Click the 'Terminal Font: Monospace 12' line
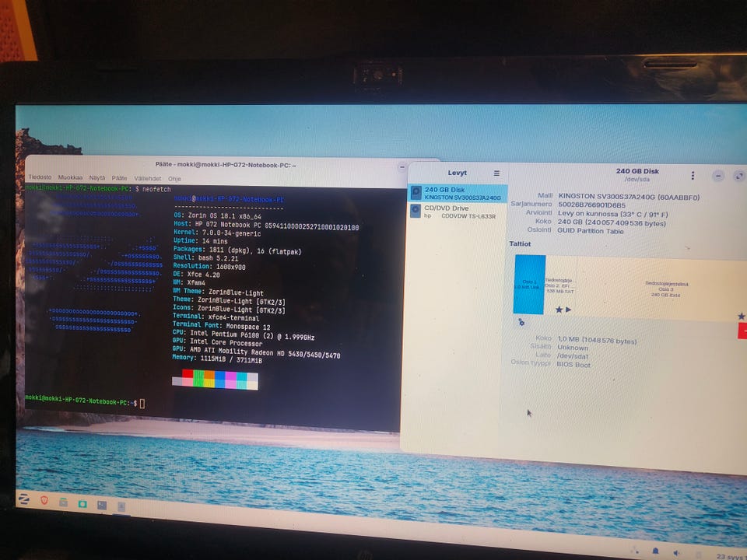 tap(222, 326)
